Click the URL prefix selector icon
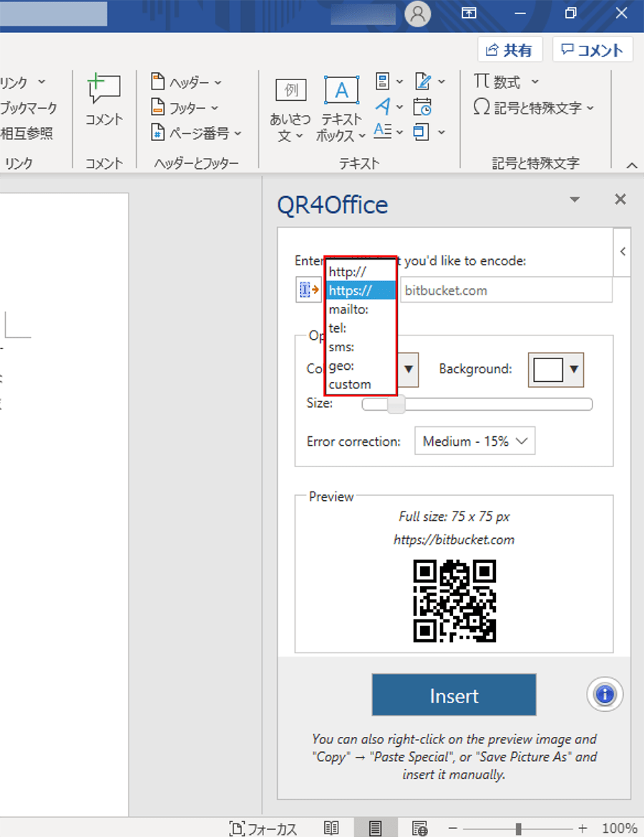 (x=308, y=290)
